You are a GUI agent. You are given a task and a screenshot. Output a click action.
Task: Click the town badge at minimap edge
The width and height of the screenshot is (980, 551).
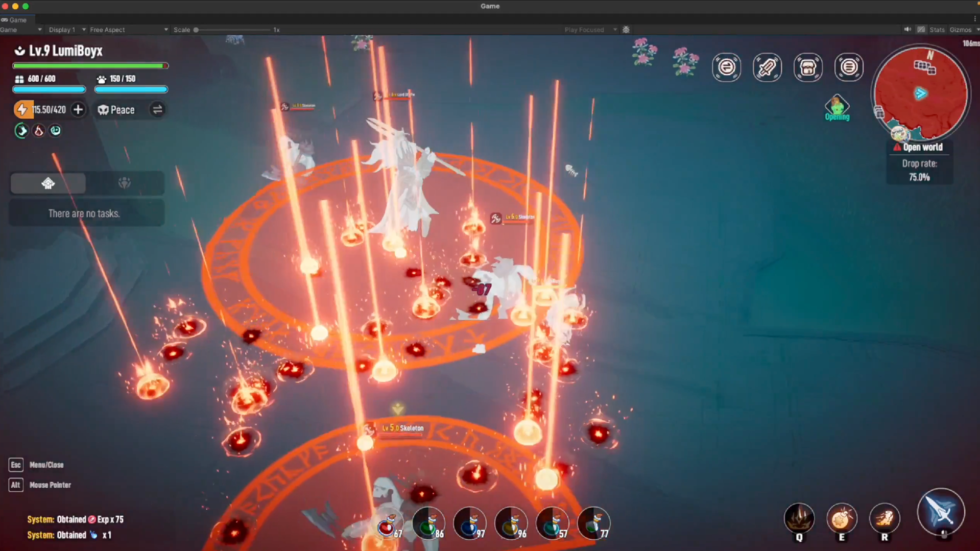899,134
